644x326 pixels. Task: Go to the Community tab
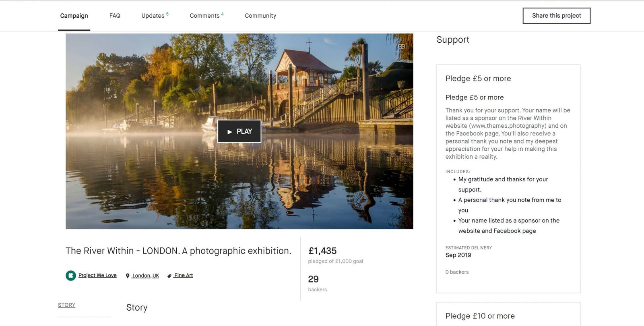pos(260,16)
